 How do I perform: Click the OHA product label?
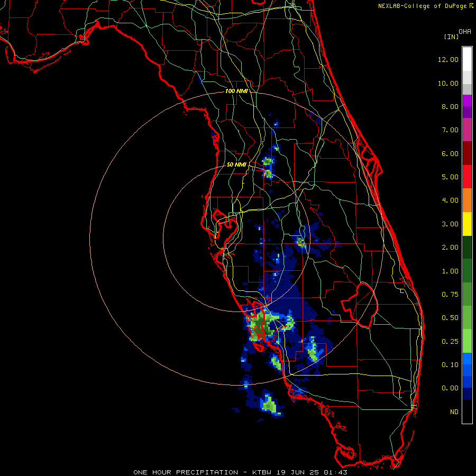pyautogui.click(x=465, y=32)
